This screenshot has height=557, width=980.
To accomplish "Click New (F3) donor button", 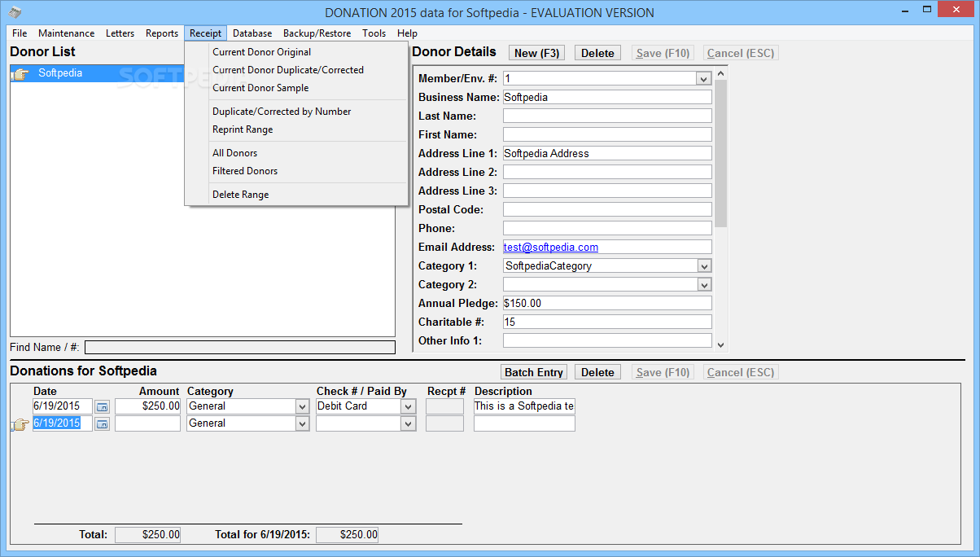I will pyautogui.click(x=537, y=53).
